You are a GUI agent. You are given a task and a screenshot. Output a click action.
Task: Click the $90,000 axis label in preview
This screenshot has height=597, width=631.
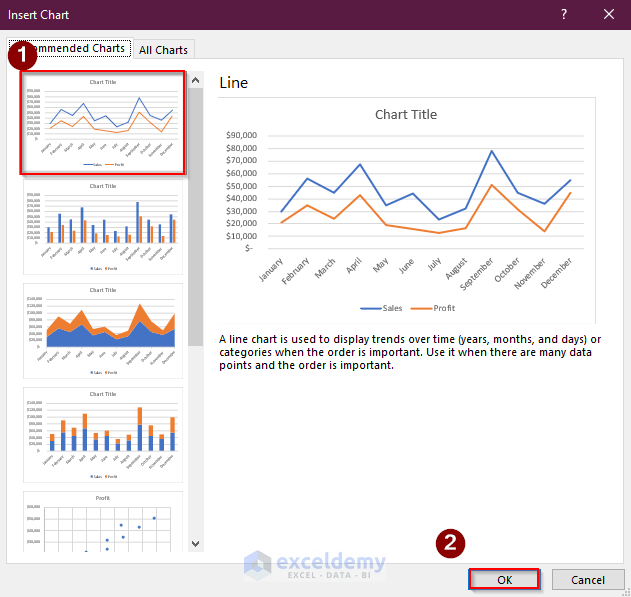coord(241,135)
